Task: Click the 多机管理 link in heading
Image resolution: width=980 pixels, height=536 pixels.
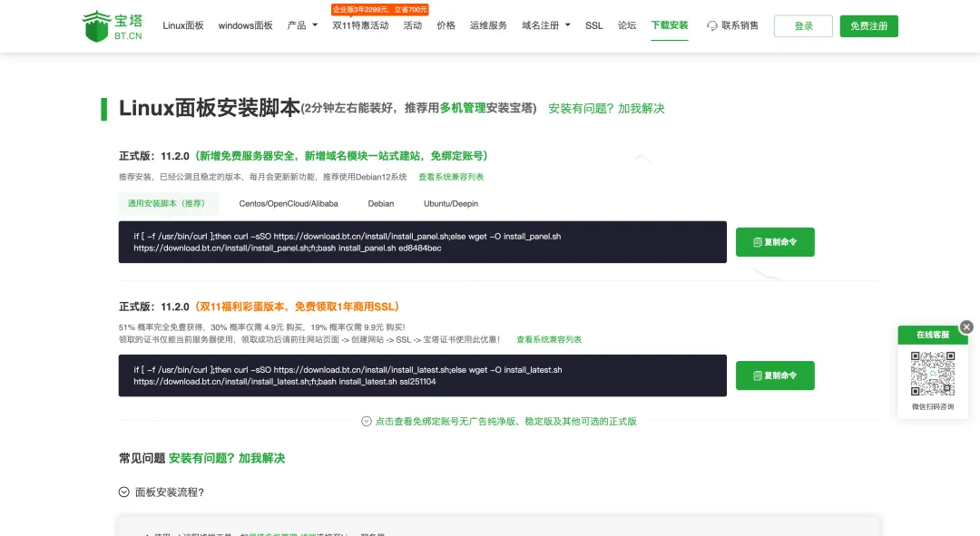Action: 463,108
